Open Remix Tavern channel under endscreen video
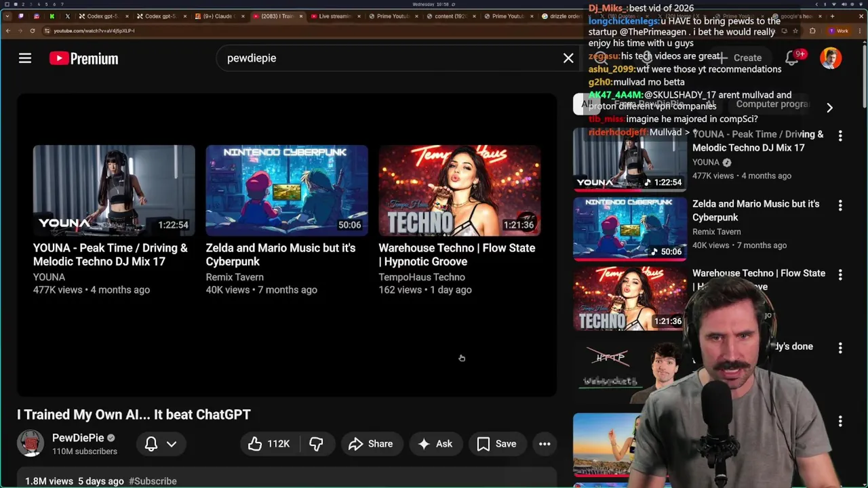 pos(235,277)
